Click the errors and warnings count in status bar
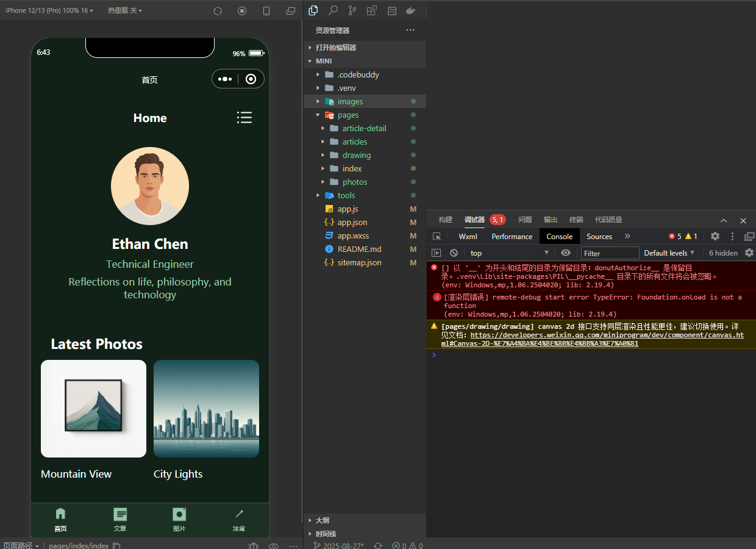 [408, 545]
